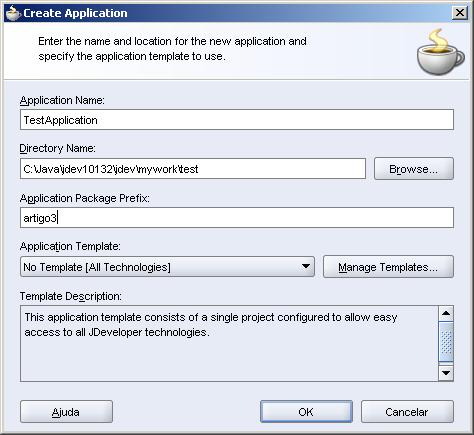
Task: Open the Application Template dropdown
Action: (x=167, y=267)
